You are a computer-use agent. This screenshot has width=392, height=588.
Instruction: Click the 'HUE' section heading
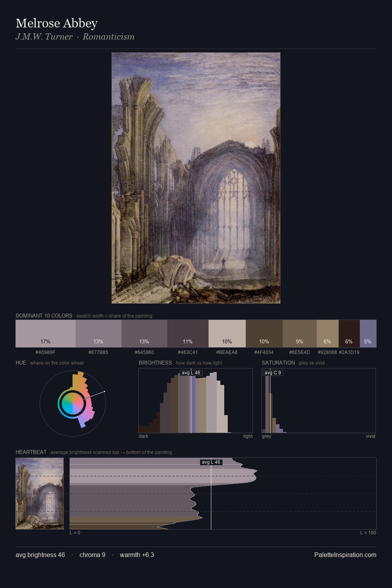point(21,363)
